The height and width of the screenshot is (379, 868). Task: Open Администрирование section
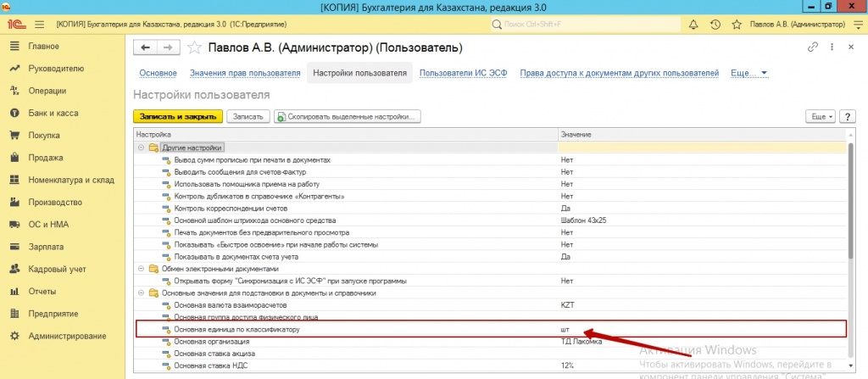[67, 336]
